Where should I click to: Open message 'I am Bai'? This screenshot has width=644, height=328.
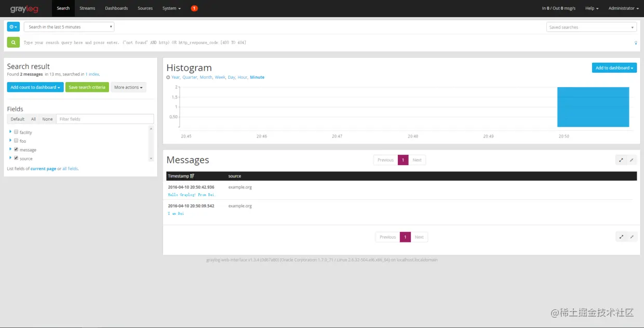click(x=176, y=213)
